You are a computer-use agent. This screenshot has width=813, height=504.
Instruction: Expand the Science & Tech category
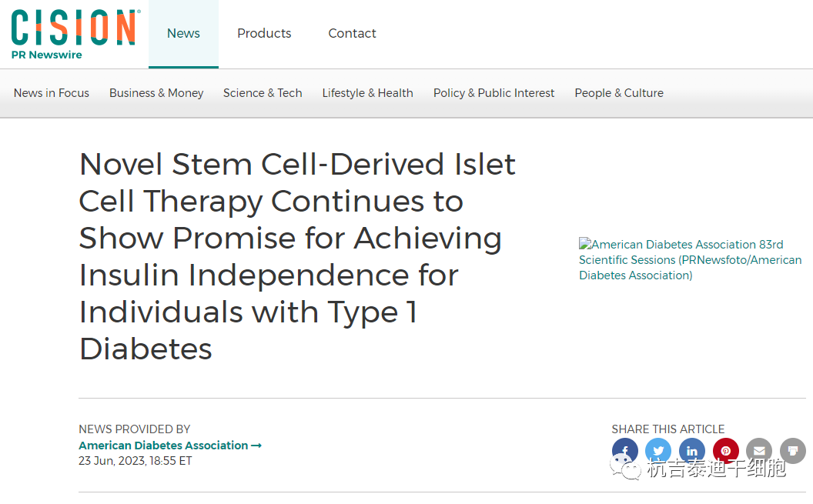263,93
